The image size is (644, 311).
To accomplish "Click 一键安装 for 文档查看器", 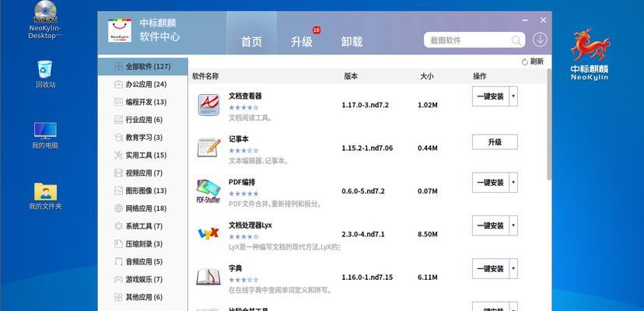I will (x=491, y=96).
